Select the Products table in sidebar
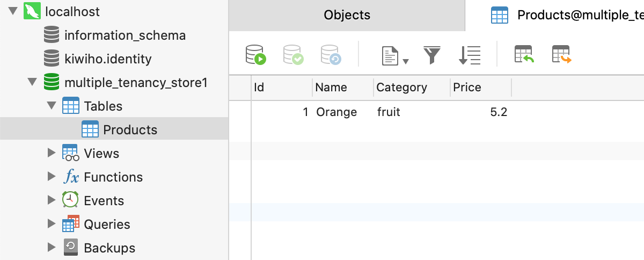The height and width of the screenshot is (260, 644). tap(130, 130)
